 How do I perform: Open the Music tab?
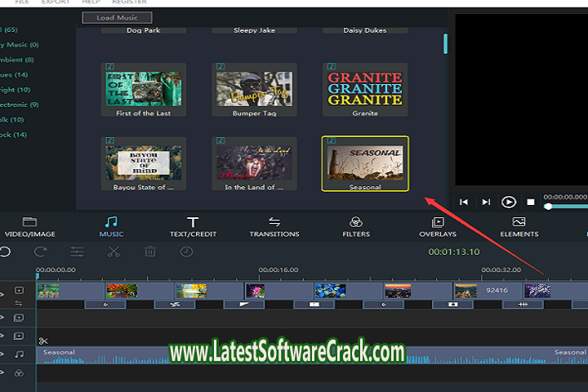click(x=111, y=226)
